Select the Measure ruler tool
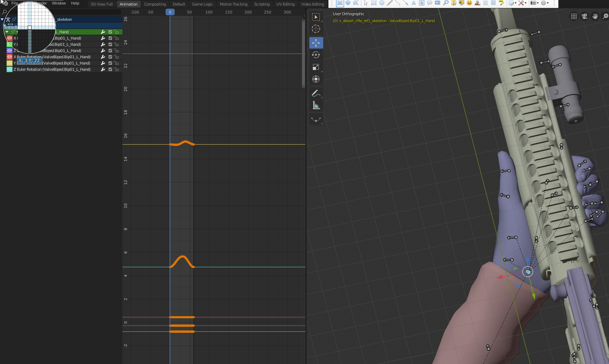This screenshot has width=609, height=364. (316, 105)
